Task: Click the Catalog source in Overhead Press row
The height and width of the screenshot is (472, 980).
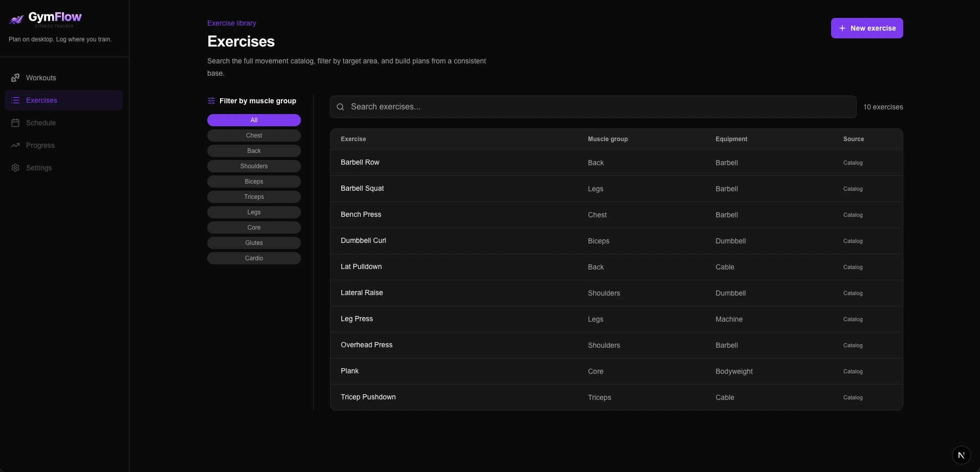Action: pyautogui.click(x=853, y=345)
